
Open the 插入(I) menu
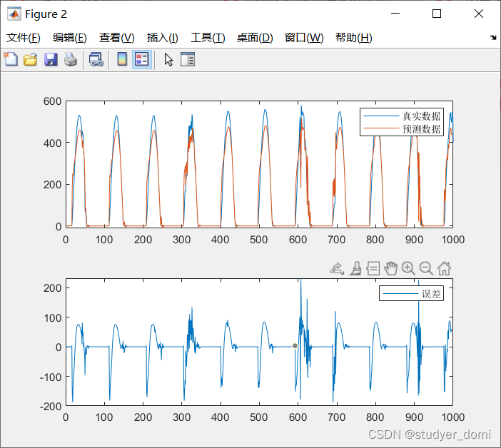[x=162, y=38]
